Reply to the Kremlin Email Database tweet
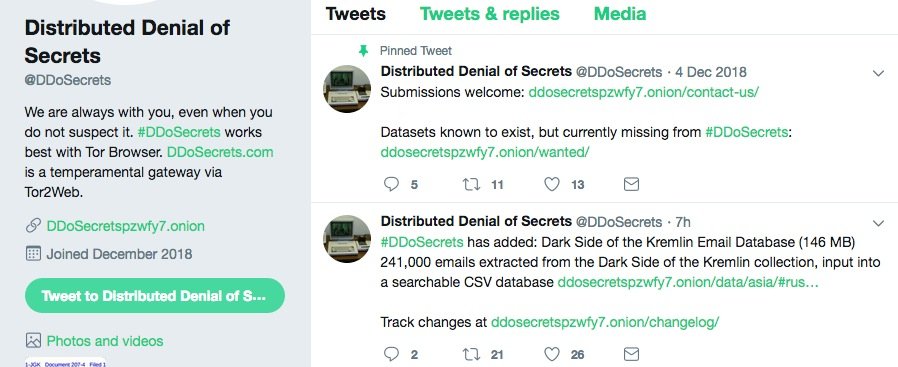The image size is (898, 367). (391, 354)
